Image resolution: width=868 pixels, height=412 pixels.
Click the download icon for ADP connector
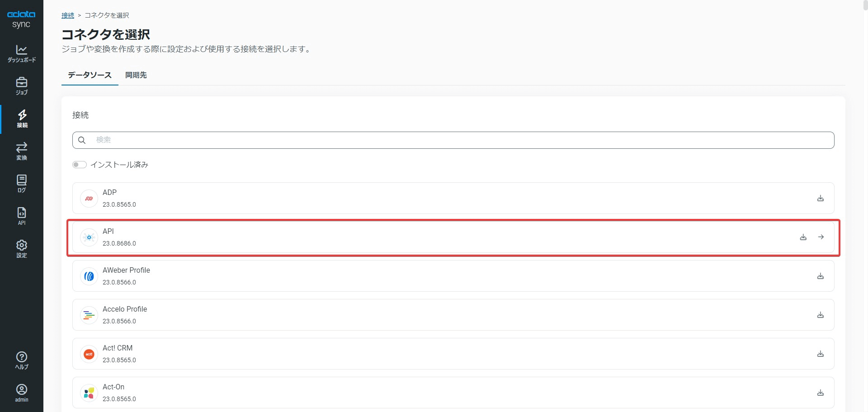click(x=821, y=198)
